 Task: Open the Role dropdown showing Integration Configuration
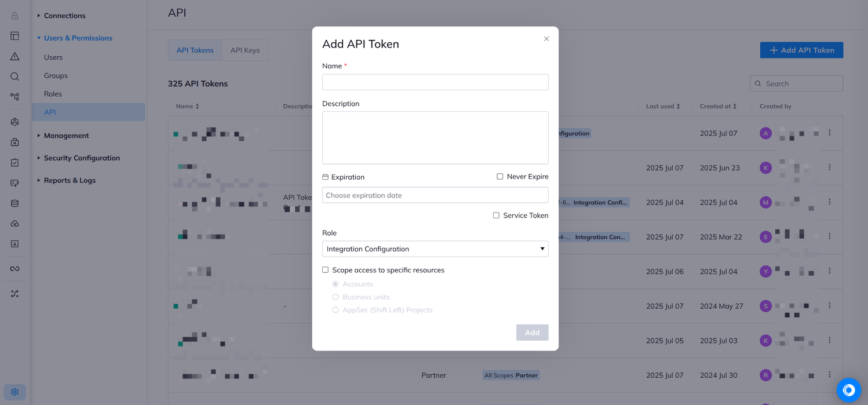(x=435, y=249)
